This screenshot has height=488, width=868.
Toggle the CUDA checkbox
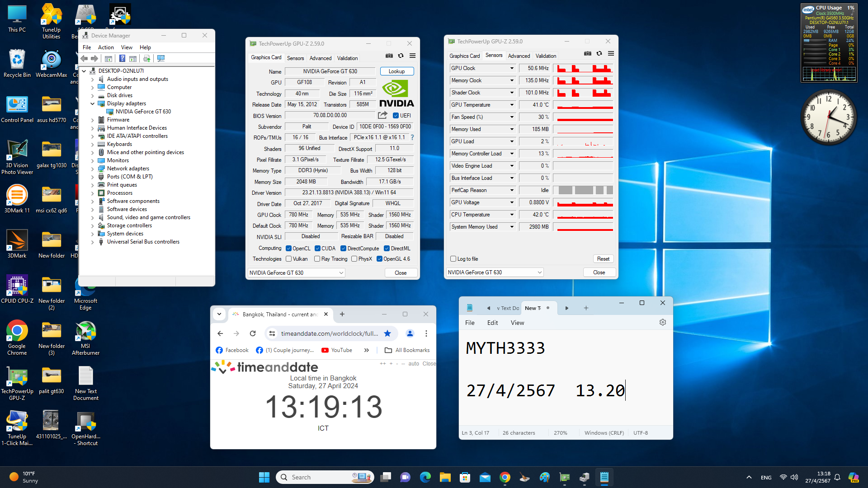pyautogui.click(x=317, y=249)
